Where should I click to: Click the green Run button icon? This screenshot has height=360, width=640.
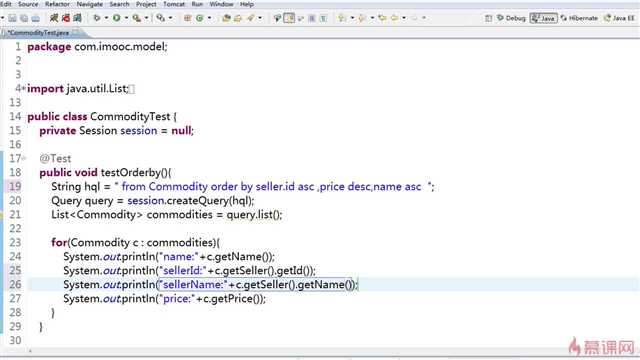tap(117, 18)
